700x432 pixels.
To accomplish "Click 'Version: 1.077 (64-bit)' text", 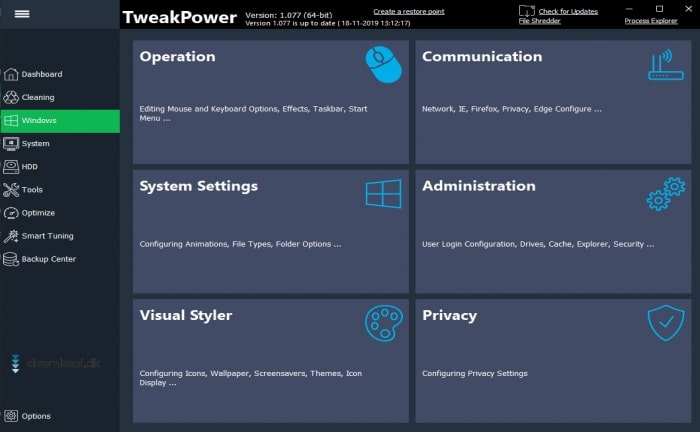I will (x=288, y=15).
